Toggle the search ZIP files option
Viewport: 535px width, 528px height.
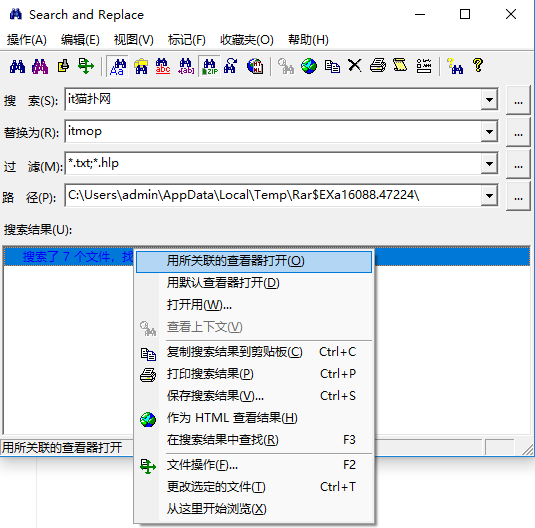[209, 66]
